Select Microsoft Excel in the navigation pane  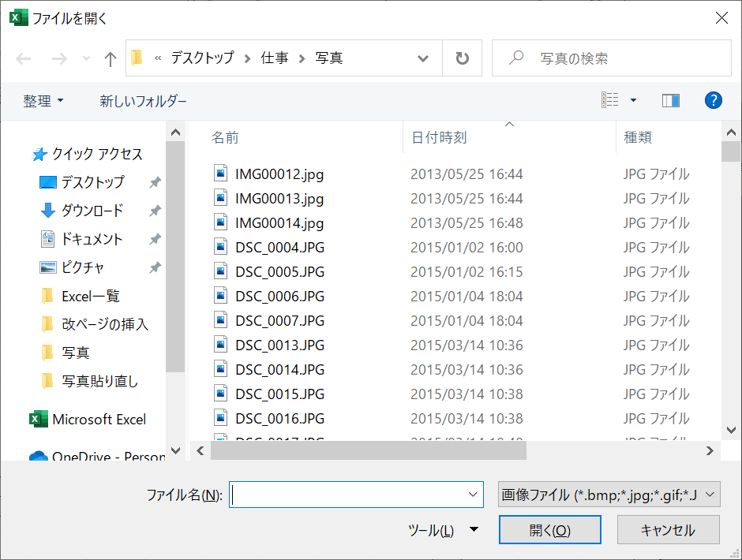[99, 420]
